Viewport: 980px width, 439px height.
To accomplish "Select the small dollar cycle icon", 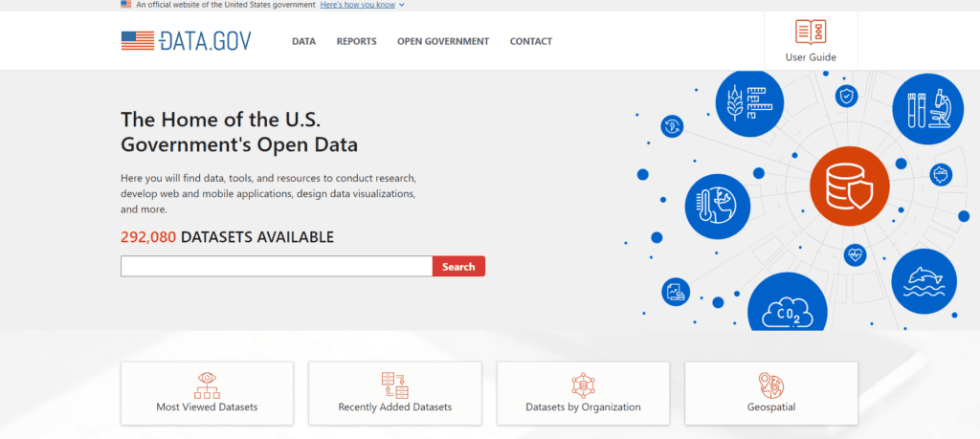I will (672, 127).
